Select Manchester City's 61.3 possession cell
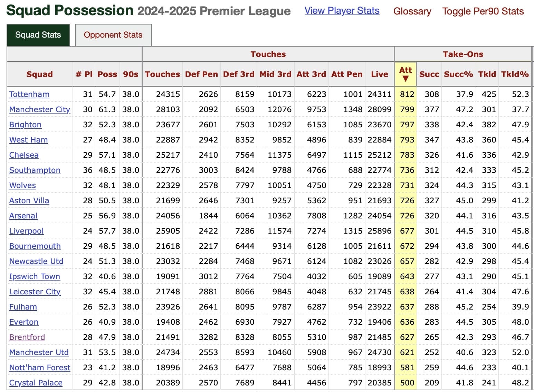 107,109
